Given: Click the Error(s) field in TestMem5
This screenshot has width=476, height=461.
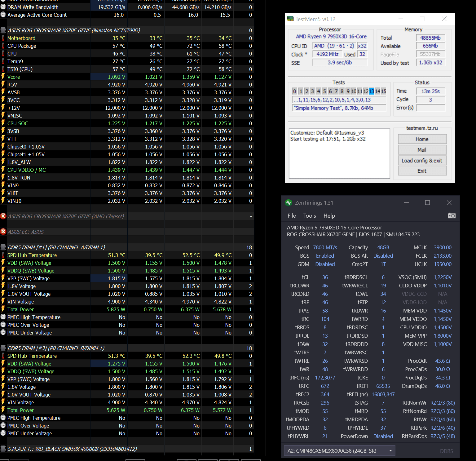Looking at the screenshot, I should click(430, 108).
